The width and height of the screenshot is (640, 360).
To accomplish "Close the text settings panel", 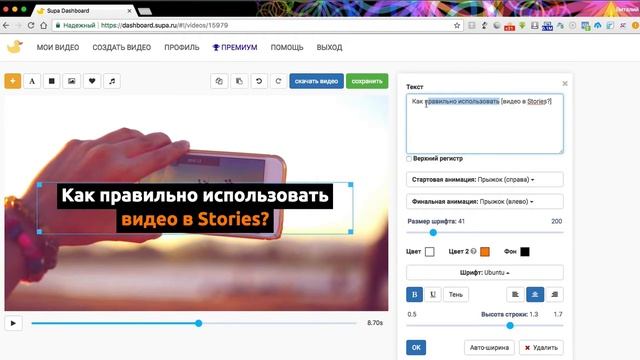I will click(x=565, y=83).
